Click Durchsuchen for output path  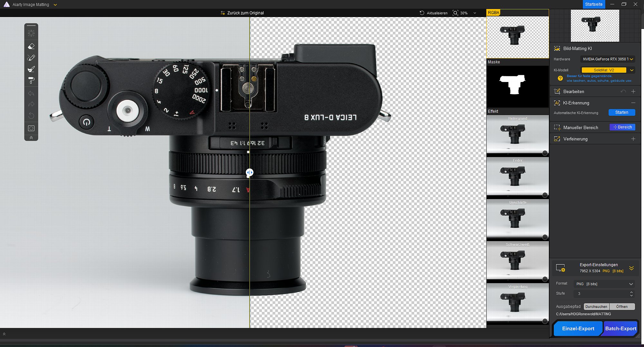click(x=596, y=307)
